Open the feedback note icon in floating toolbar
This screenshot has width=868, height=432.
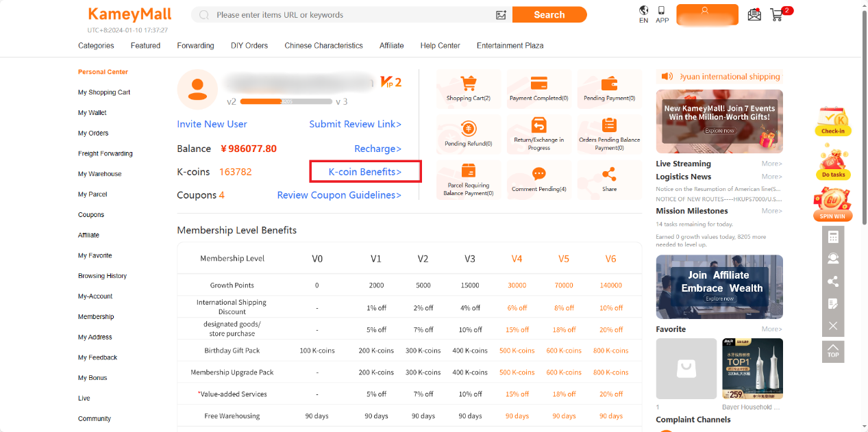click(x=833, y=303)
